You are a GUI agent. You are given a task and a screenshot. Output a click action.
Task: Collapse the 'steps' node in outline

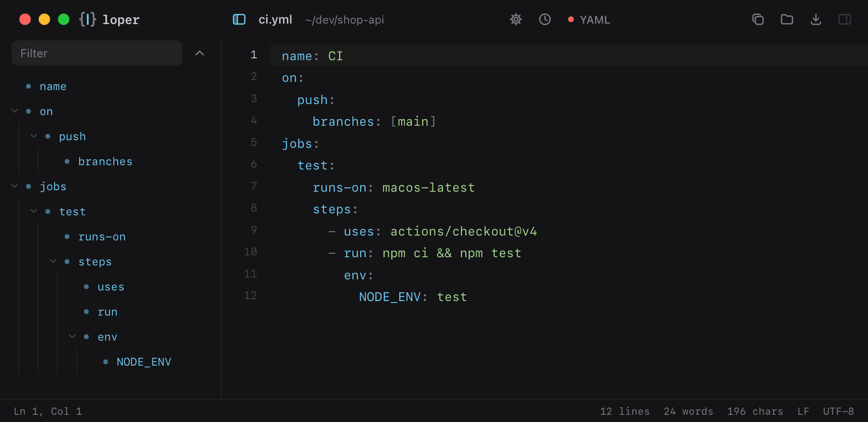[x=53, y=262]
